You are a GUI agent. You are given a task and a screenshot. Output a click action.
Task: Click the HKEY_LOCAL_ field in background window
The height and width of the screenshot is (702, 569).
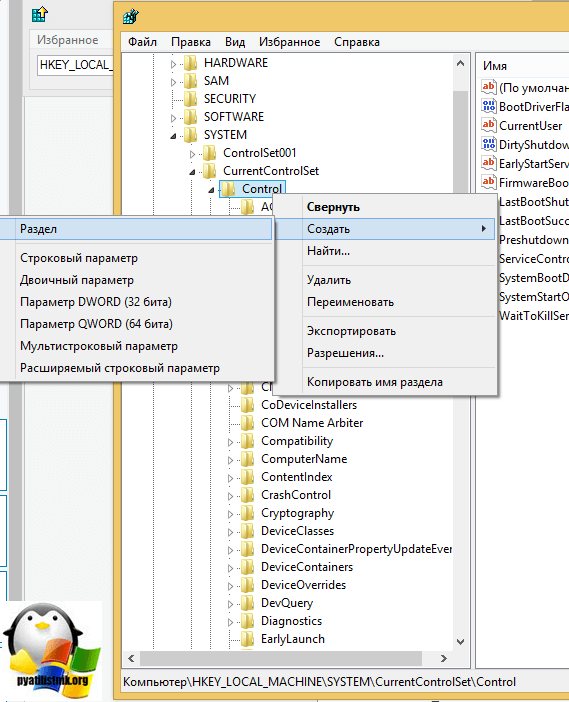click(75, 65)
